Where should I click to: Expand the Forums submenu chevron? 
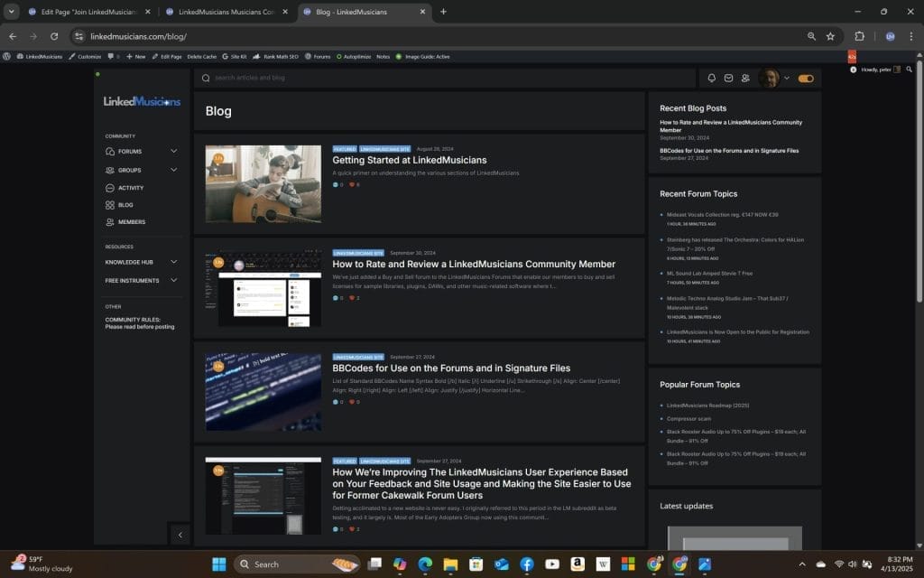tap(173, 152)
